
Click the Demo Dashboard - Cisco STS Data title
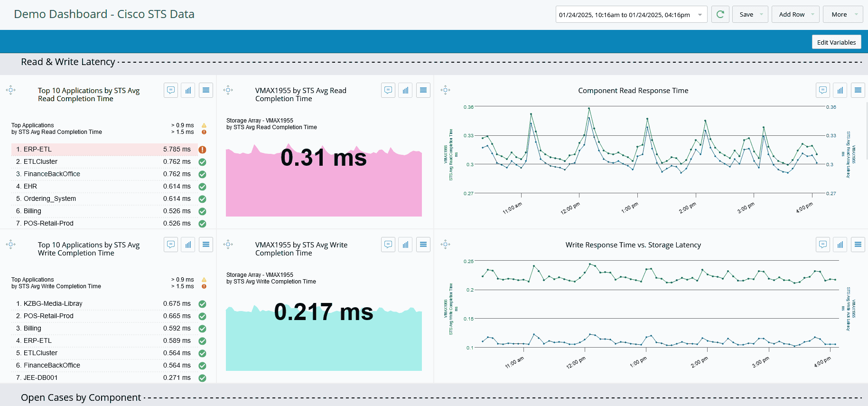pyautogui.click(x=104, y=14)
